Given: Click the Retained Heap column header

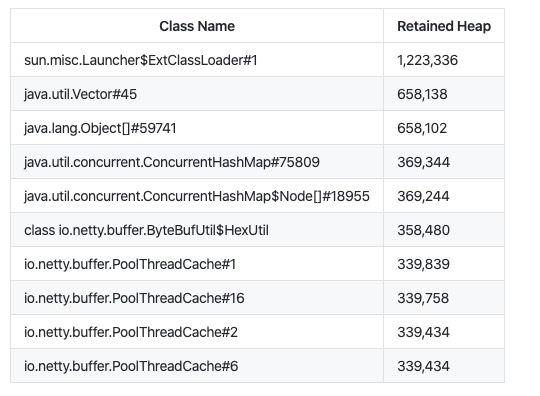Looking at the screenshot, I should coord(444,26).
